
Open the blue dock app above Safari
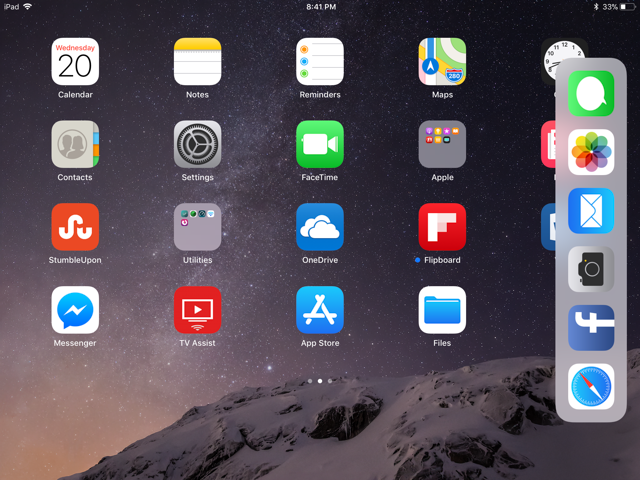click(591, 328)
